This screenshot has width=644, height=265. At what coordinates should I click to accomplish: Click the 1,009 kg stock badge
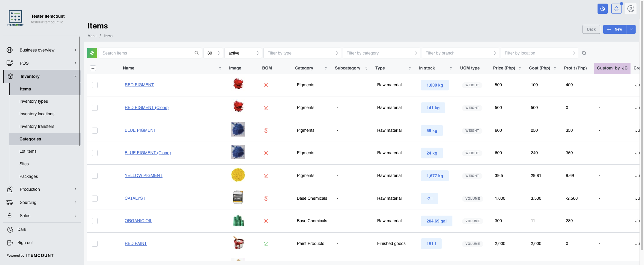(435, 85)
